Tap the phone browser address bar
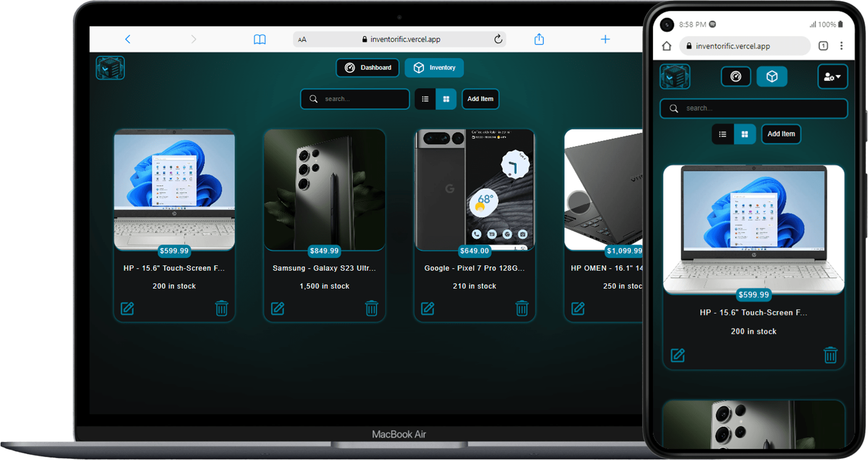The image size is (868, 460). point(745,46)
